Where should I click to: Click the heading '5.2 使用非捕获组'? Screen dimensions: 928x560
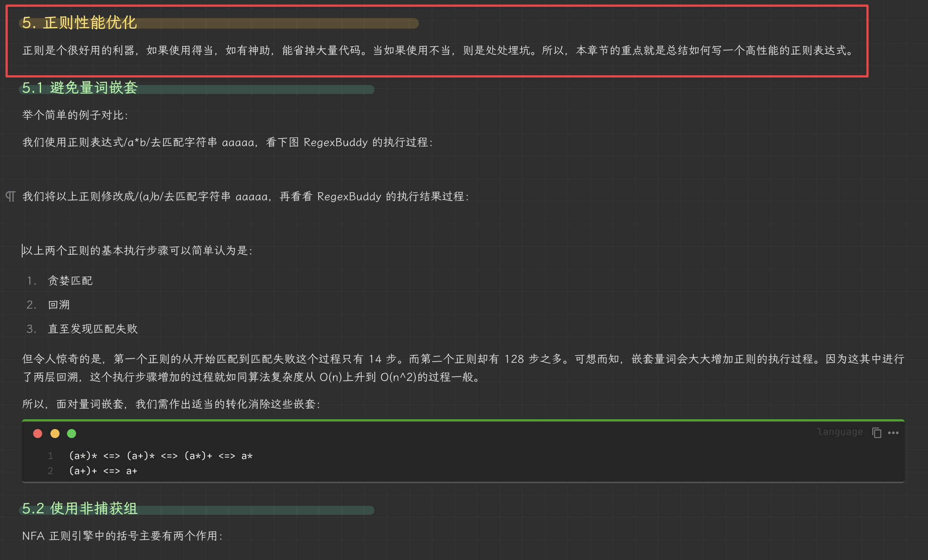point(80,509)
